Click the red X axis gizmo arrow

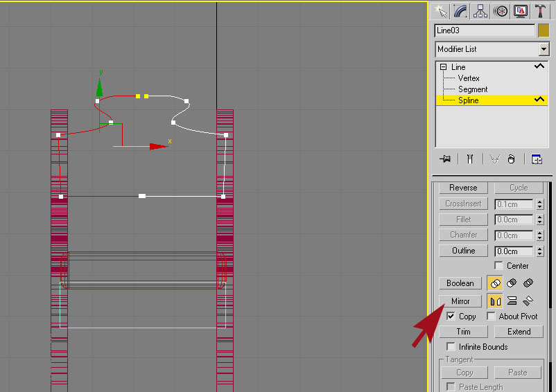(x=158, y=146)
